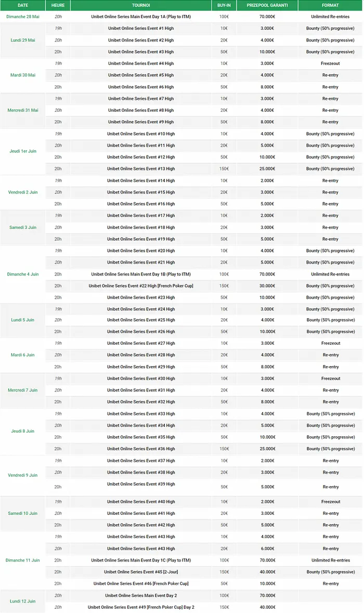Select Main Event Day 1B (Play to ITM)

click(x=141, y=274)
